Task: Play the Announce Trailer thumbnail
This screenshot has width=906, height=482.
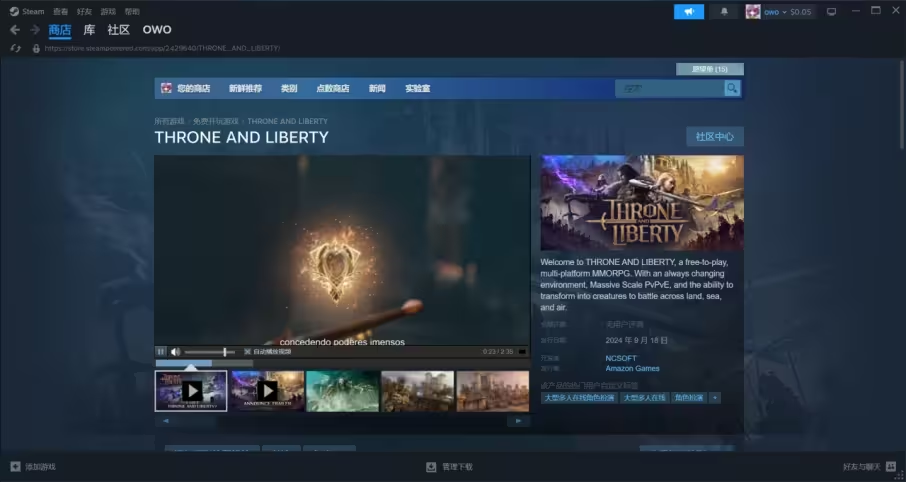Action: tap(267, 391)
